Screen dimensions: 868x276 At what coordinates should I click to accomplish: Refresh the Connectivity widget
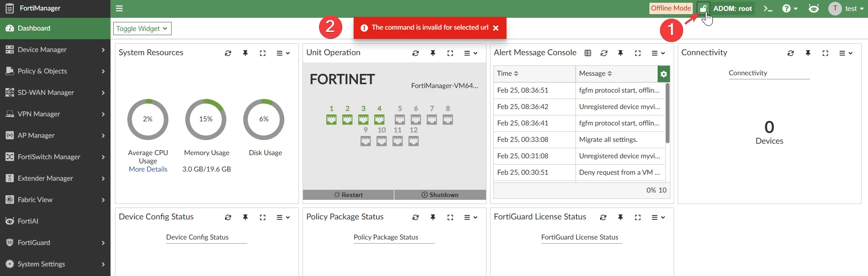[x=790, y=53]
